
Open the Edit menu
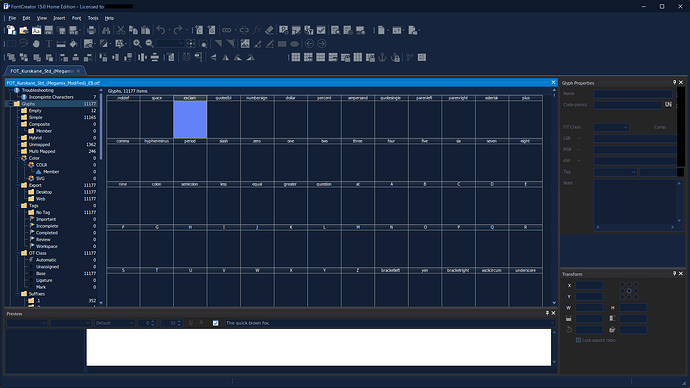pyautogui.click(x=26, y=18)
